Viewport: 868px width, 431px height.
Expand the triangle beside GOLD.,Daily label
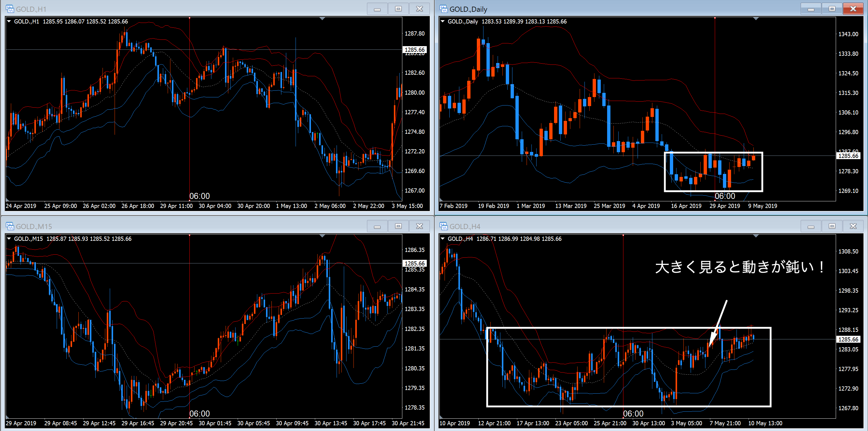pos(443,21)
